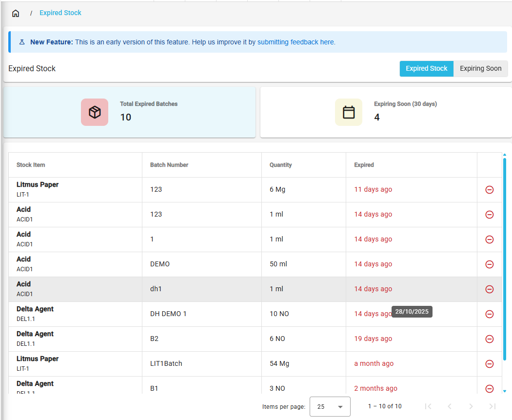Select the Expiring Soon card count 4
Viewport: 512px width, 420px height.
coord(377,117)
